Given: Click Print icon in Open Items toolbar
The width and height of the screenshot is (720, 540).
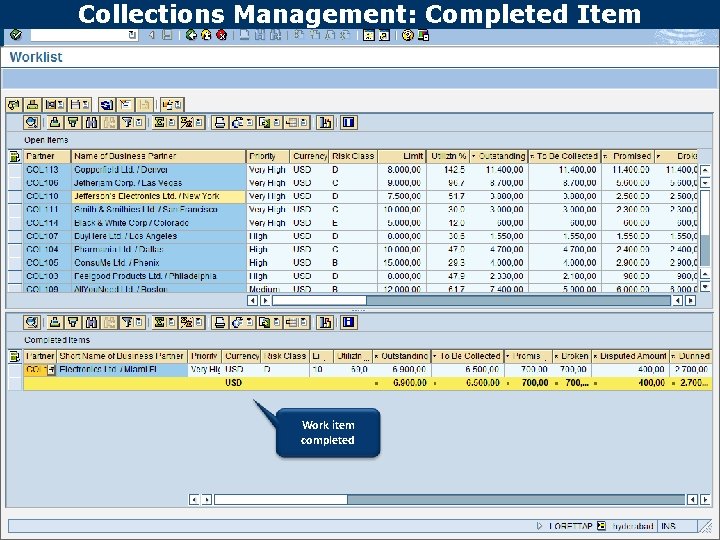Looking at the screenshot, I should coord(220,123).
